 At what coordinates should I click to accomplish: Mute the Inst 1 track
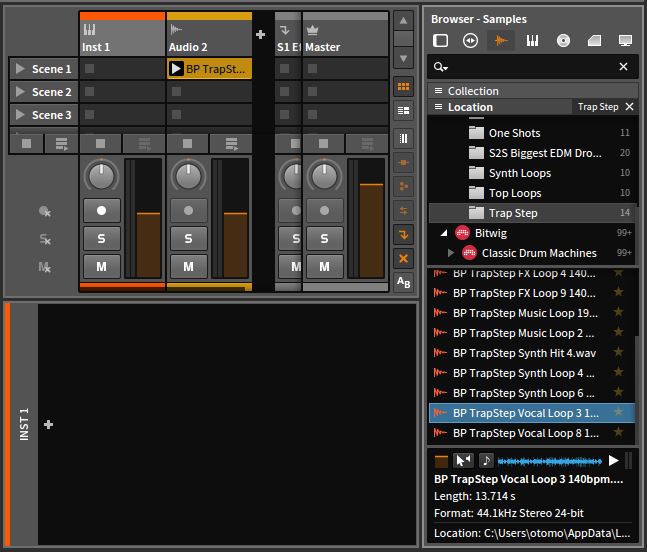point(102,267)
